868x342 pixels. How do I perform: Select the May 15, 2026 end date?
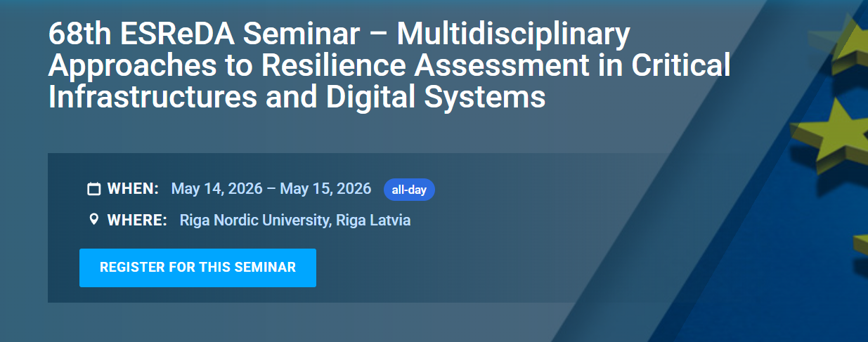[325, 189]
